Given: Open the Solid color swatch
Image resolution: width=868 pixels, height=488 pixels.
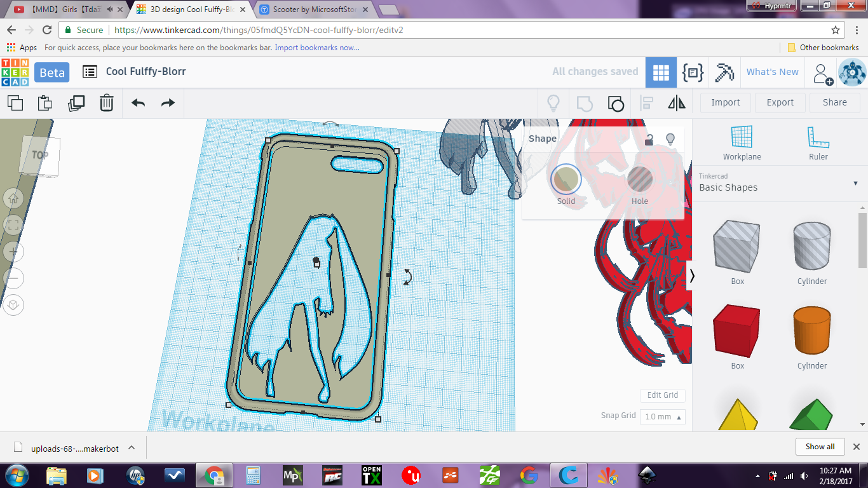Looking at the screenshot, I should [x=566, y=180].
